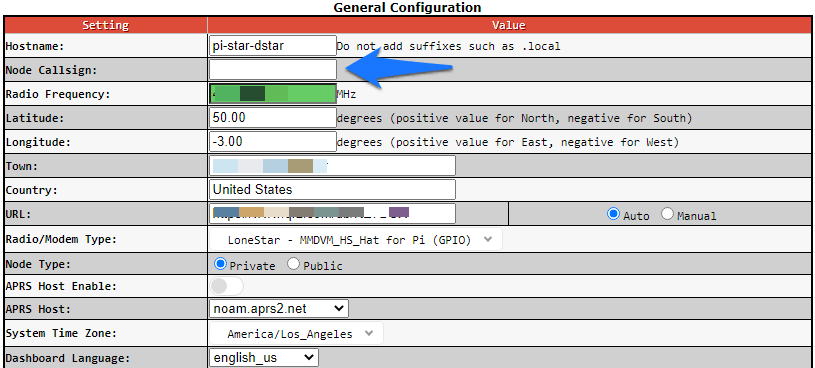Select Private node type
The height and width of the screenshot is (368, 815).
click(x=220, y=264)
